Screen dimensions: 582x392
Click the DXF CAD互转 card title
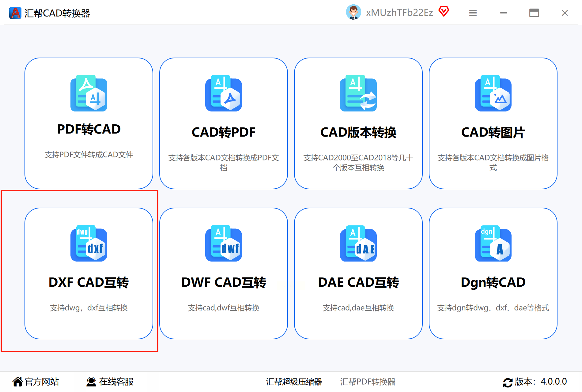click(x=89, y=282)
